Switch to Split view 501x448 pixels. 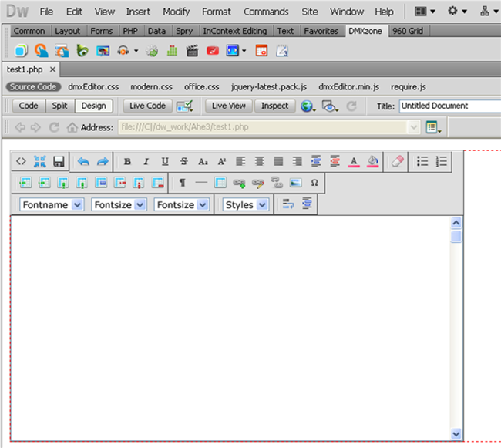click(x=60, y=106)
